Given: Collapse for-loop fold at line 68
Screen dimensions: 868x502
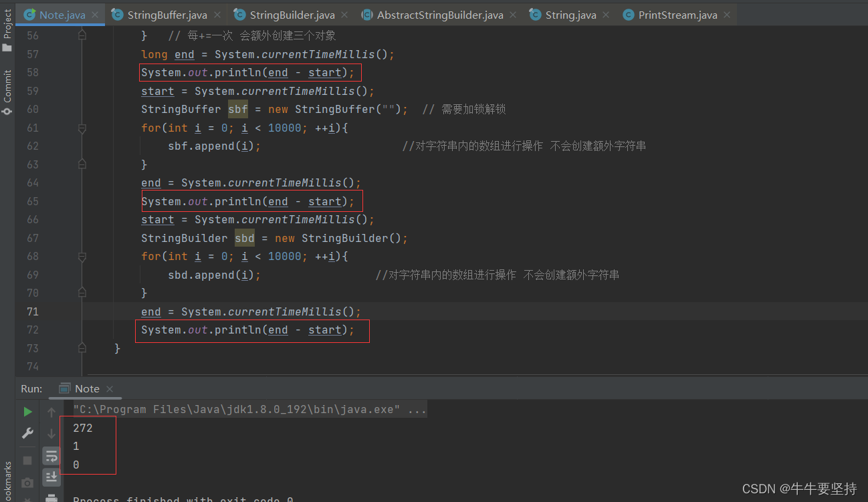Looking at the screenshot, I should (82, 256).
